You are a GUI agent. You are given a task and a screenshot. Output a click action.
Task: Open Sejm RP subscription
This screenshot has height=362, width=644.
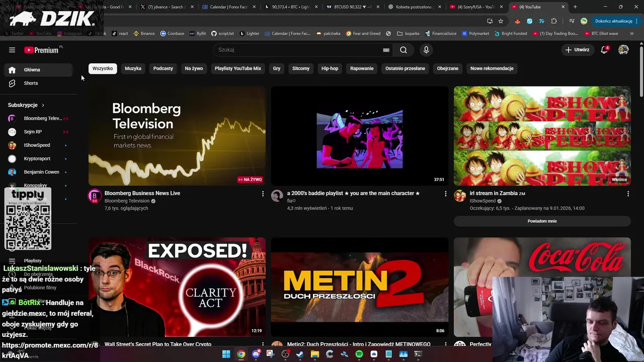click(39, 132)
